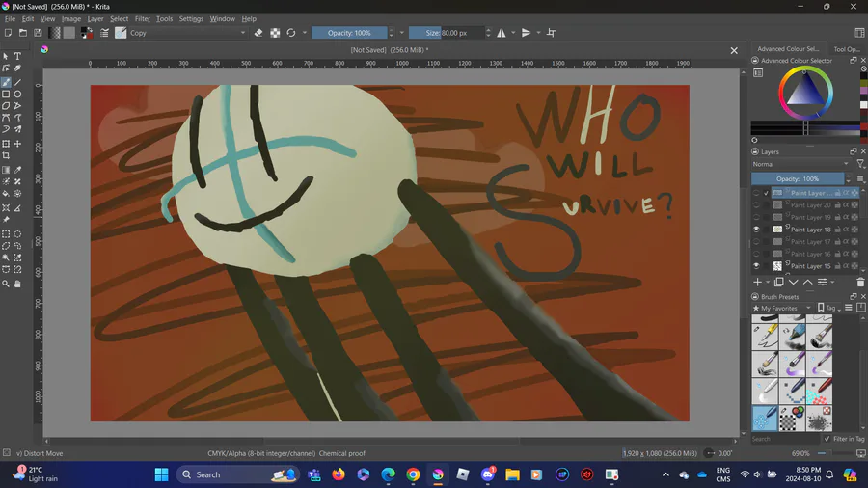Viewport: 868px width, 488px height.
Task: Close the Not Saved document tab
Action: [x=734, y=50]
